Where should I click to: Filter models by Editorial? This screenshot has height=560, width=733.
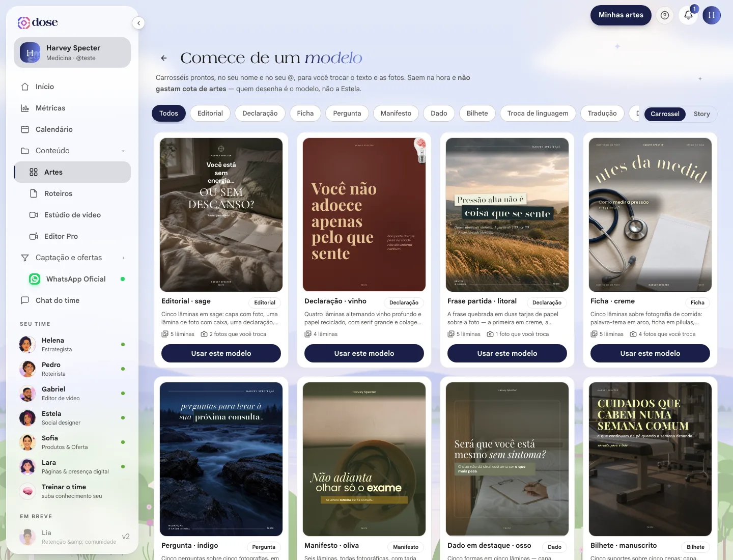click(210, 114)
